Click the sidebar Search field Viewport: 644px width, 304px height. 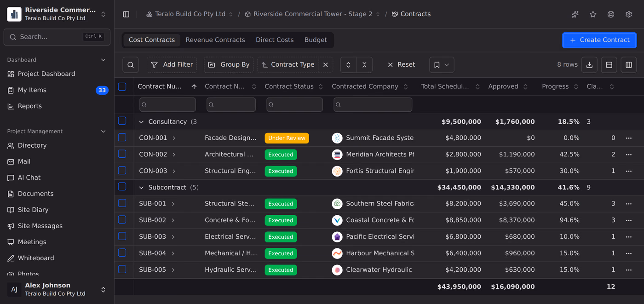click(x=57, y=37)
